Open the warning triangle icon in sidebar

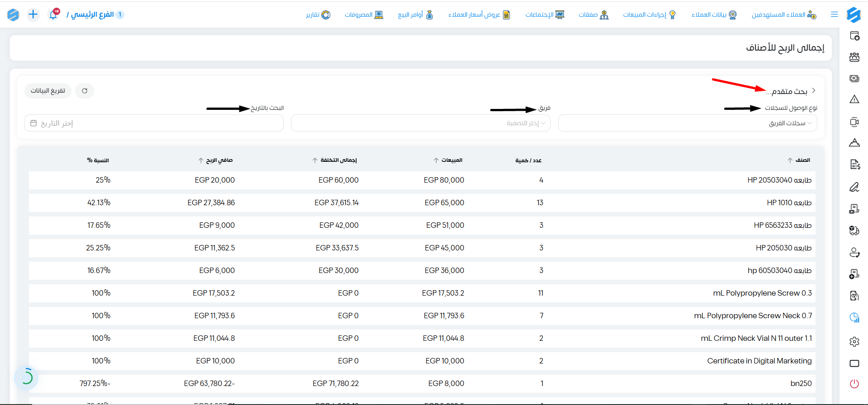pyautogui.click(x=854, y=99)
